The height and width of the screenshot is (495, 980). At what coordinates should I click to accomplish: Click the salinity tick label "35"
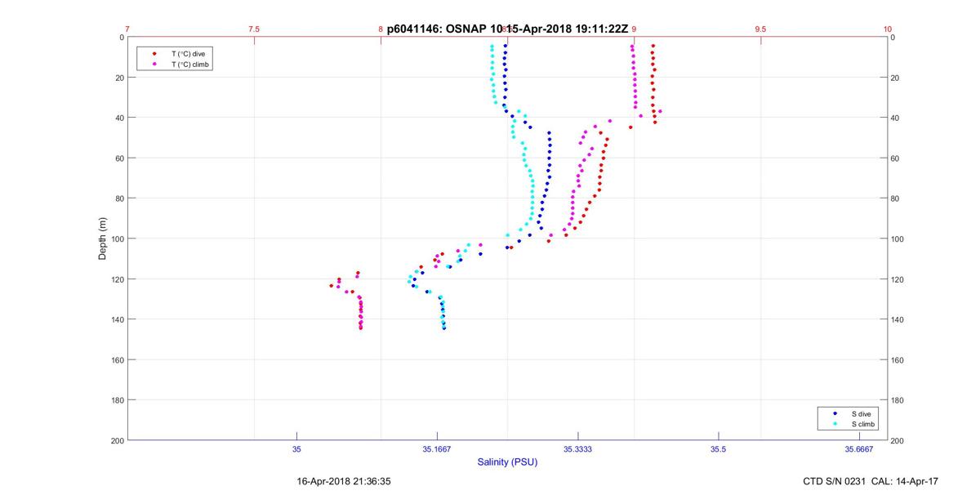296,449
